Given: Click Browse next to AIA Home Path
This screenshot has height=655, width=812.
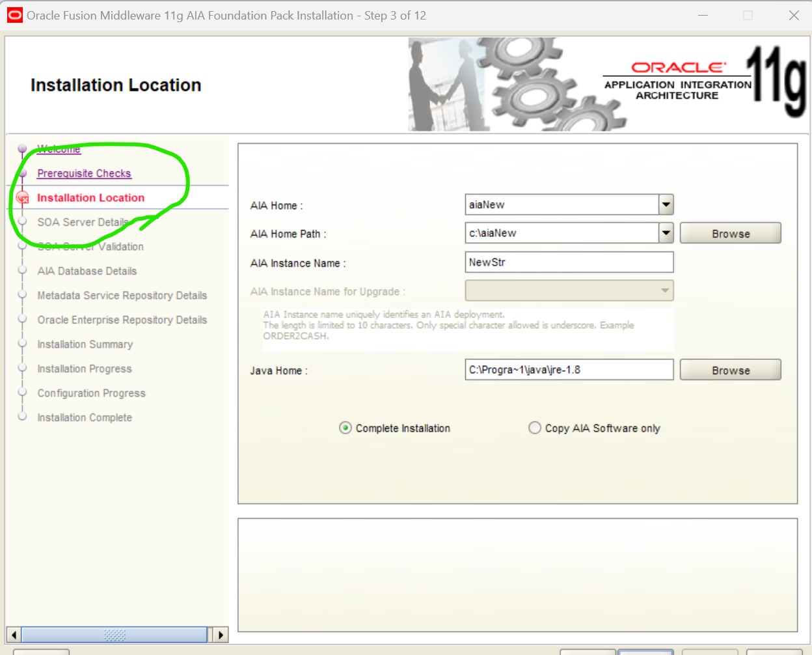Looking at the screenshot, I should [730, 232].
